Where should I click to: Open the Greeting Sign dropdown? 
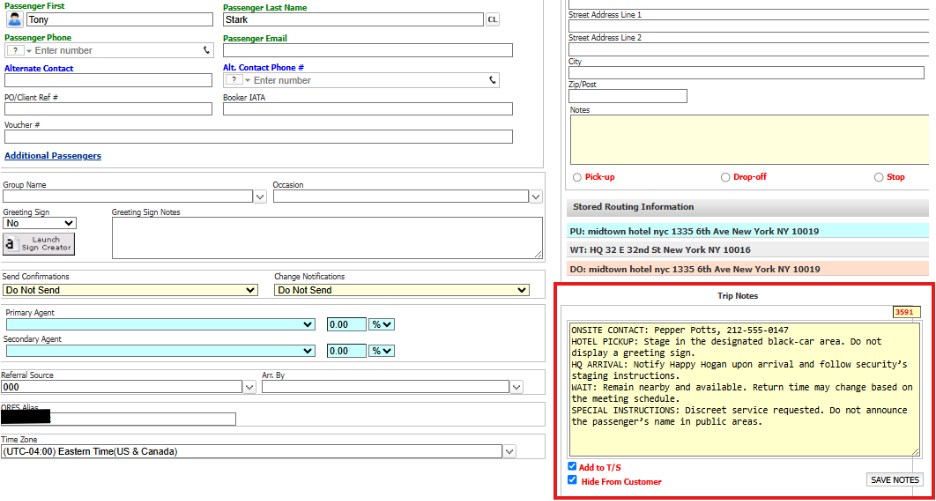pos(40,223)
